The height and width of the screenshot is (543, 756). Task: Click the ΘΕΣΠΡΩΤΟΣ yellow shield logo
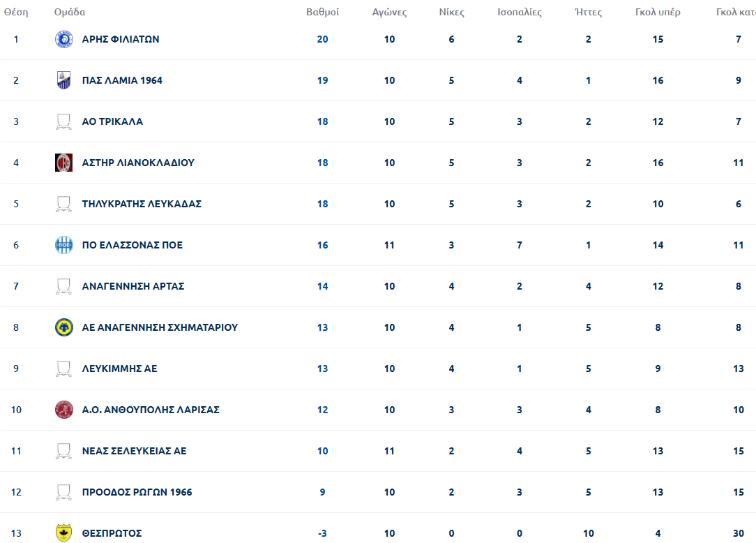[63, 533]
